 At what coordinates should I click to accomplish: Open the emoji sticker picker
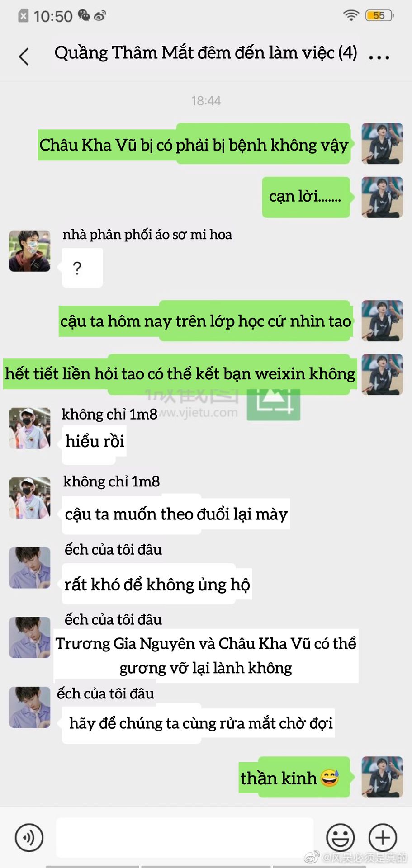(341, 838)
